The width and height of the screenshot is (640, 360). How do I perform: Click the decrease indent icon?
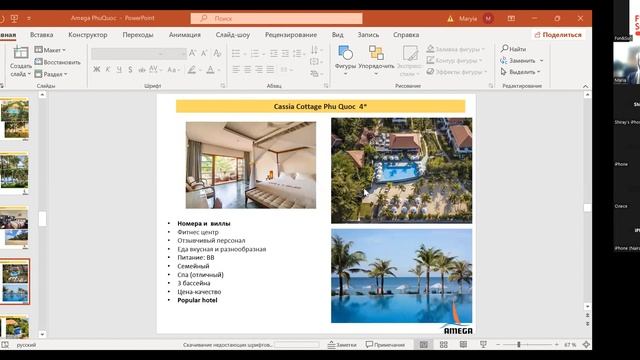click(274, 53)
